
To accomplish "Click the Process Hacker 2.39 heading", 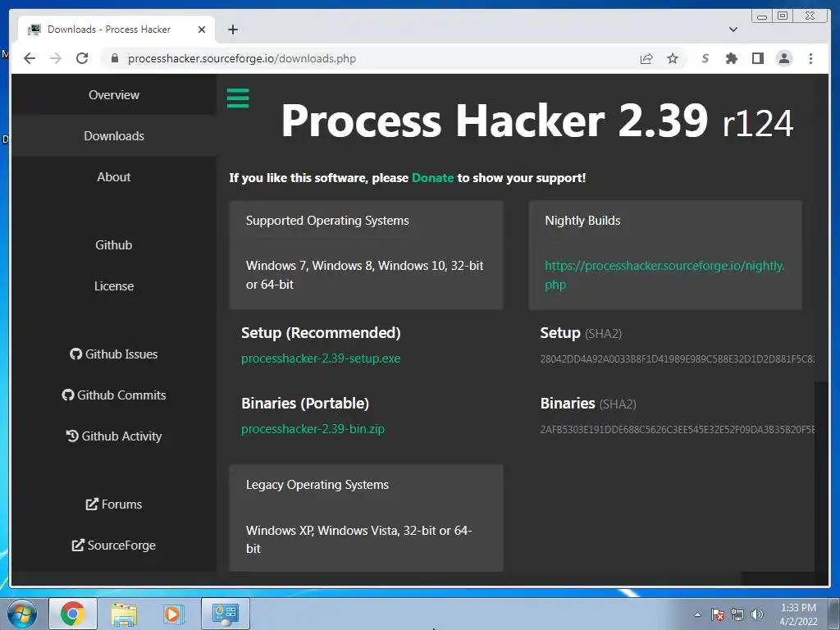I will (536, 121).
